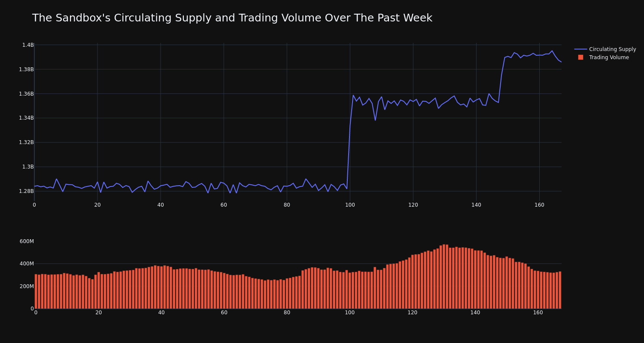Click x-axis tick 40 on volume chart
Screen dimensions: 644x343
tap(161, 313)
